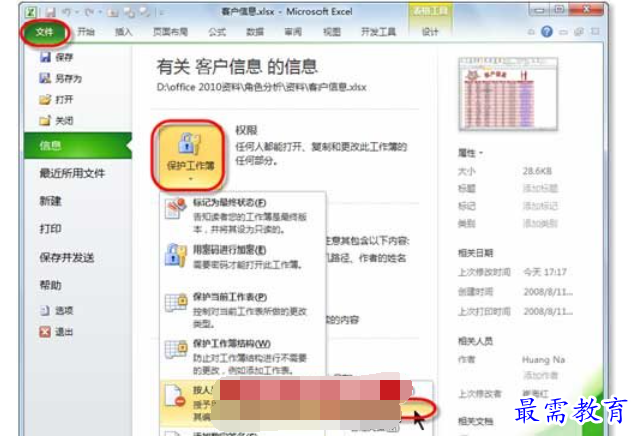The image size is (636, 442).
Task: Select 新建 (New) in sidebar
Action: coord(50,201)
